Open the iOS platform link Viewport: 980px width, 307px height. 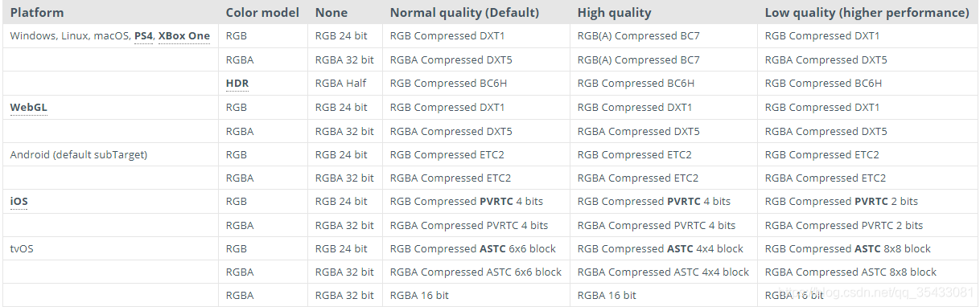pyautogui.click(x=19, y=201)
